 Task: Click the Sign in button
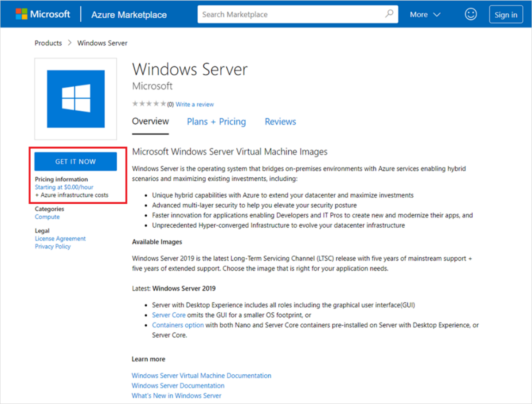506,14
